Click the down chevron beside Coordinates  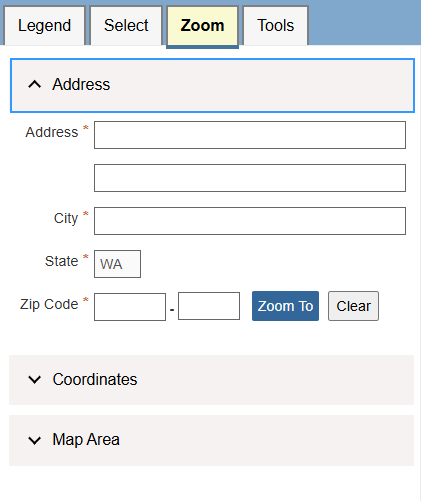tap(35, 379)
